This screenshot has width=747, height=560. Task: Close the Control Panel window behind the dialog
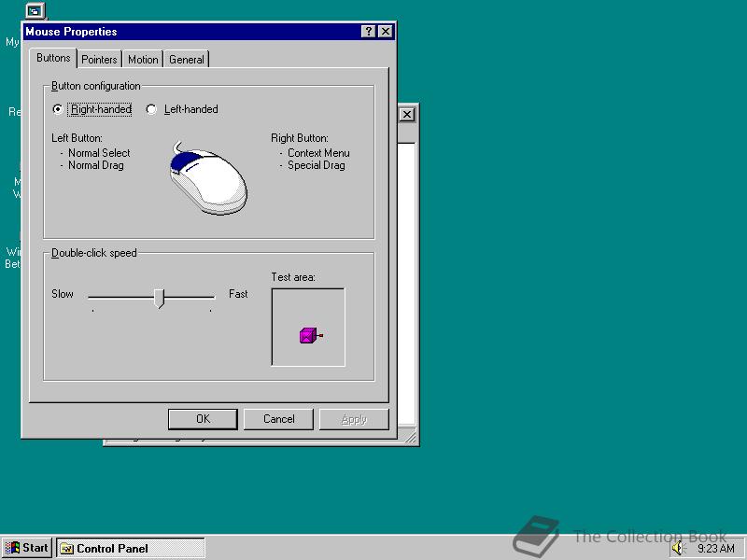click(406, 114)
